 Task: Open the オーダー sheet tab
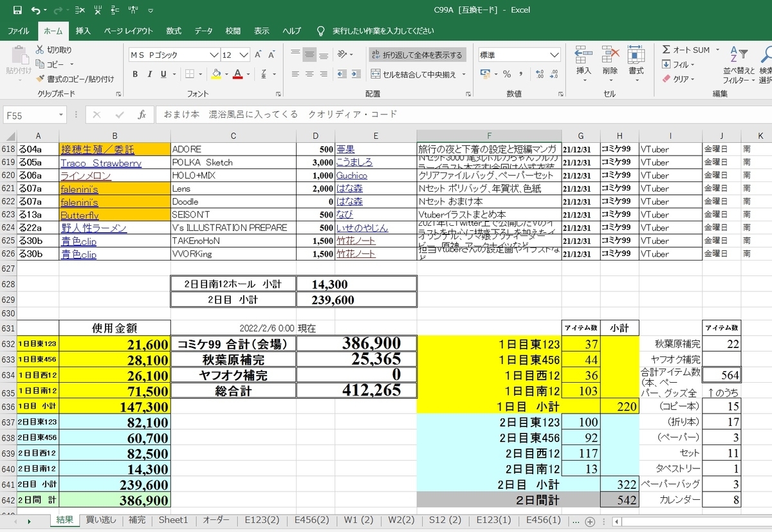(x=216, y=520)
